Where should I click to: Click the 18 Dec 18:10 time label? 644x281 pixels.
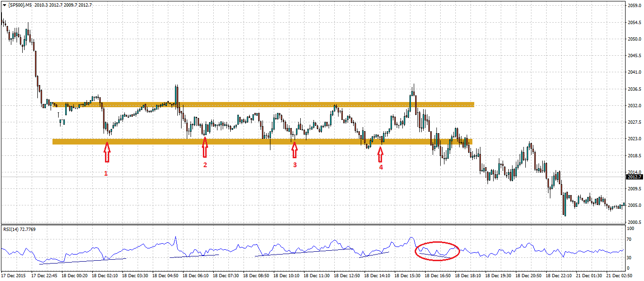[x=469, y=275]
